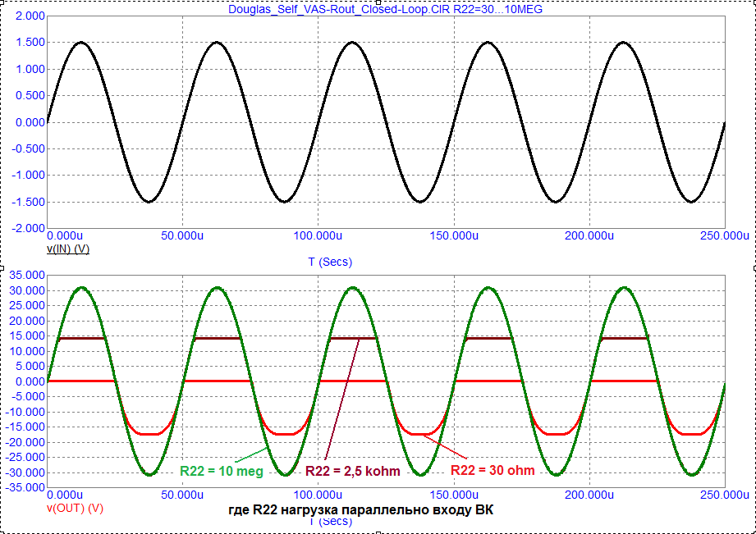The image size is (756, 534).
Task: Click the R22 = 10 meg annotation
Action: point(222,471)
